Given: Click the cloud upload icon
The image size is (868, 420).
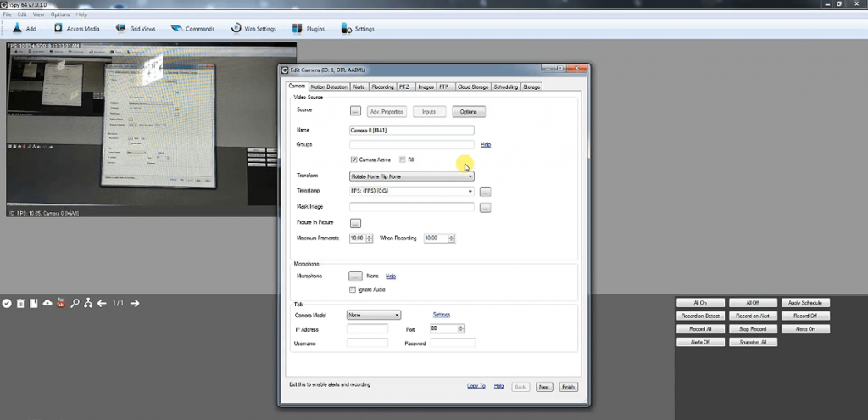Looking at the screenshot, I should click(x=47, y=304).
